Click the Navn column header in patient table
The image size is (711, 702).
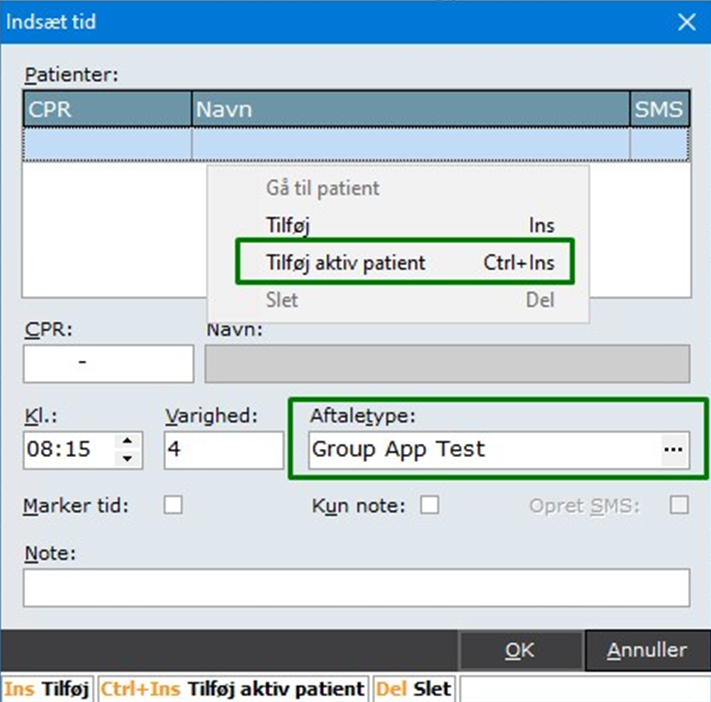coord(411,109)
